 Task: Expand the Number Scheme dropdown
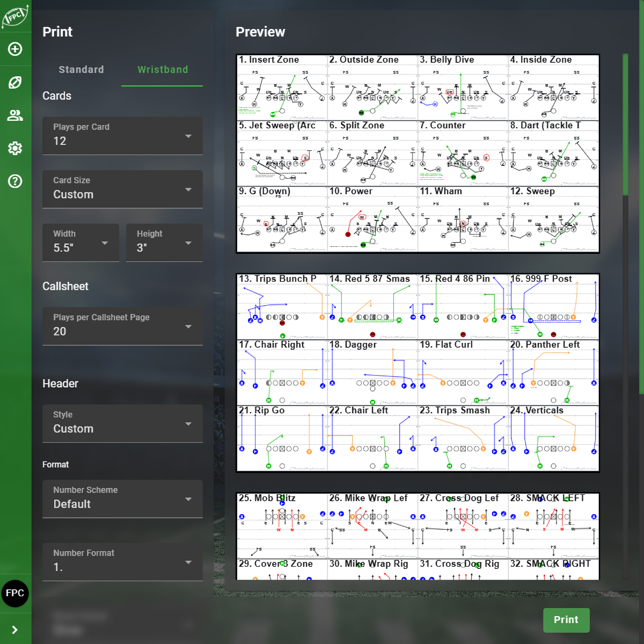coord(122,499)
